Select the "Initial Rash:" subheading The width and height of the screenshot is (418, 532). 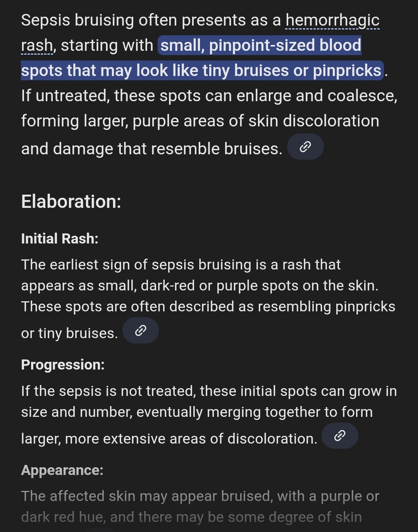[x=60, y=239]
